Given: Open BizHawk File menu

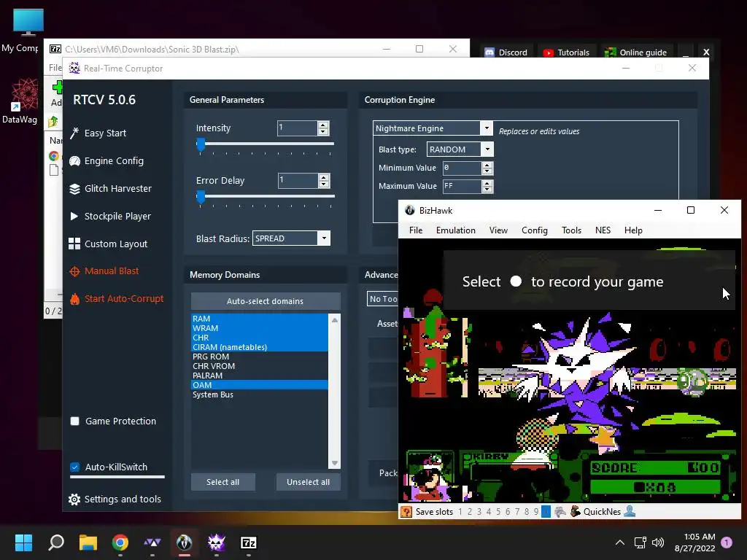Looking at the screenshot, I should pyautogui.click(x=416, y=230).
